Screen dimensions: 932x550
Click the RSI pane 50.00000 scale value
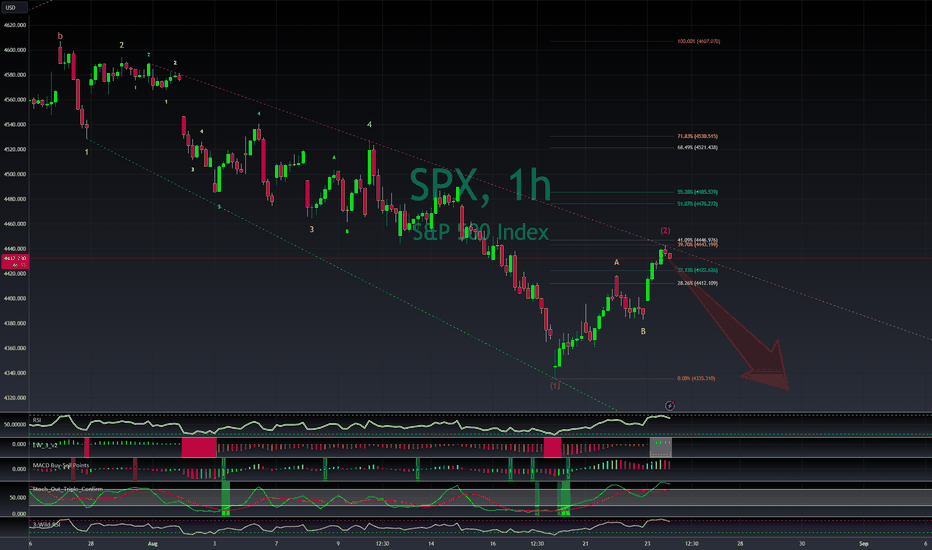tap(15, 425)
